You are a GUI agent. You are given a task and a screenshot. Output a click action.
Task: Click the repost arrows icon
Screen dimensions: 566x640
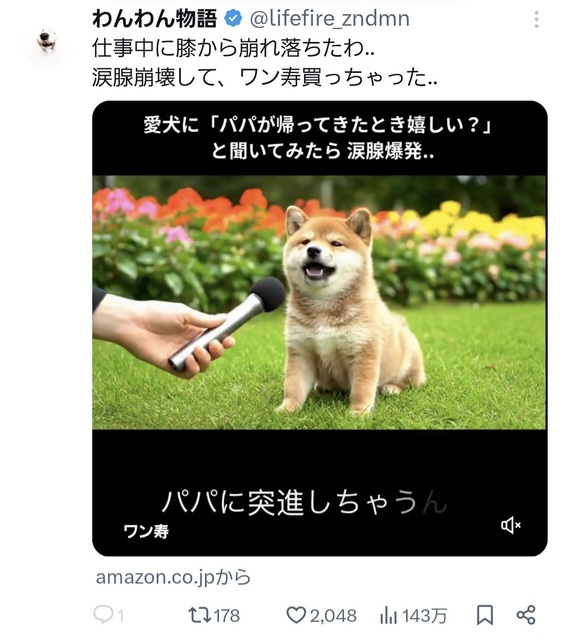(199, 615)
